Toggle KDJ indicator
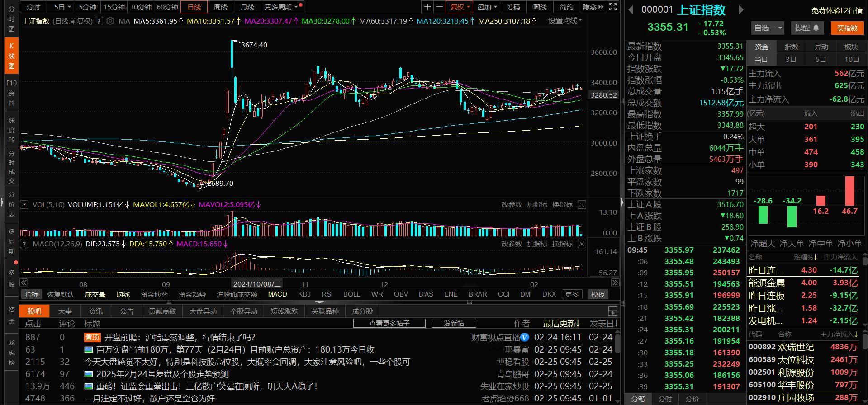Screen dimensions: 868x405 [304, 294]
